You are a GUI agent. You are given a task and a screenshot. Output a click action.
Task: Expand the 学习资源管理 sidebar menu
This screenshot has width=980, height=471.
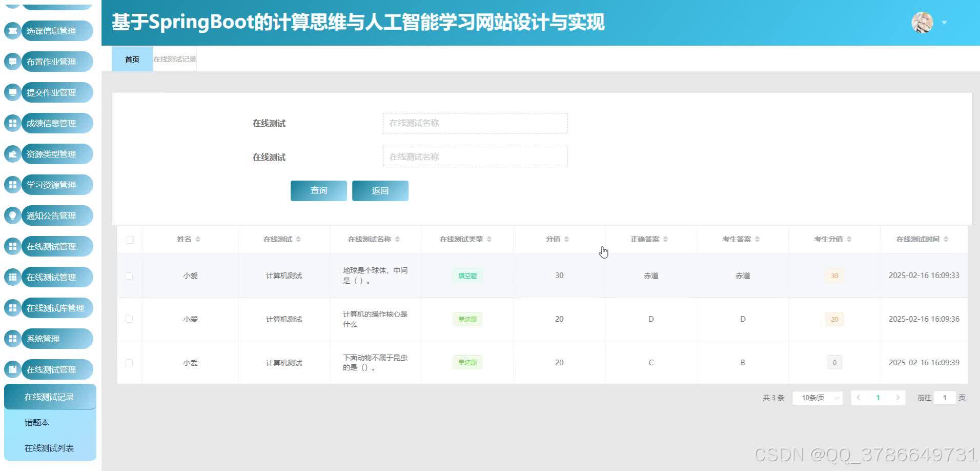click(x=57, y=185)
